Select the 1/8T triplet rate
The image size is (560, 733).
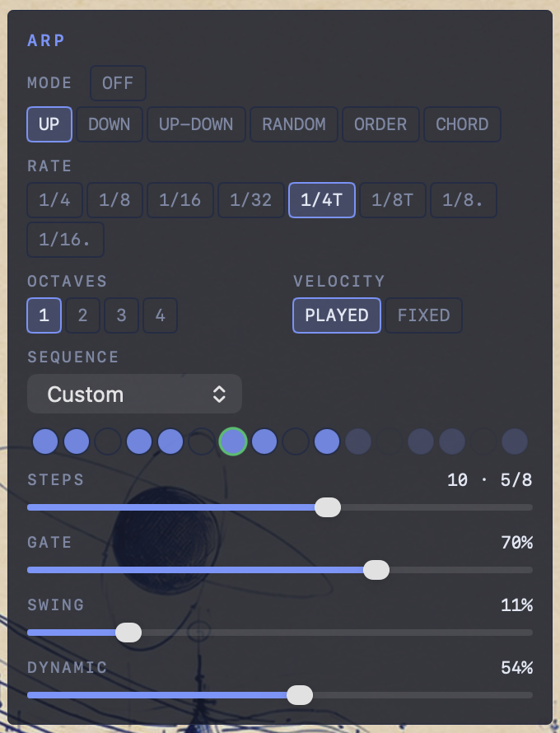click(392, 200)
